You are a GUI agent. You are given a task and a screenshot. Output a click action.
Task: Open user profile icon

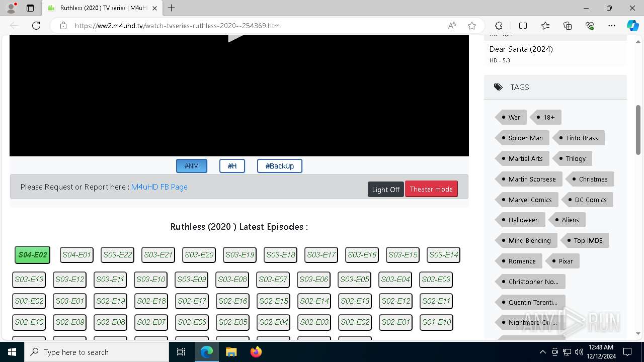11,8
